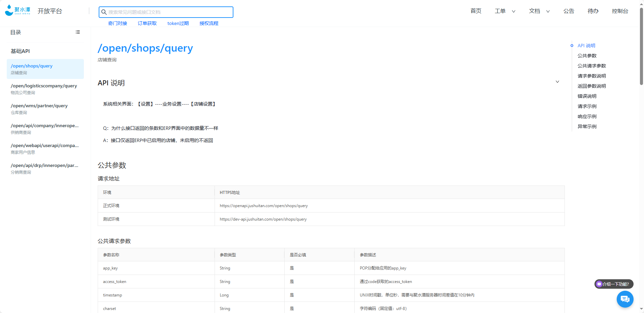Image resolution: width=644 pixels, height=313 pixels.
Task: Click the token过期 quick link
Action: [178, 23]
